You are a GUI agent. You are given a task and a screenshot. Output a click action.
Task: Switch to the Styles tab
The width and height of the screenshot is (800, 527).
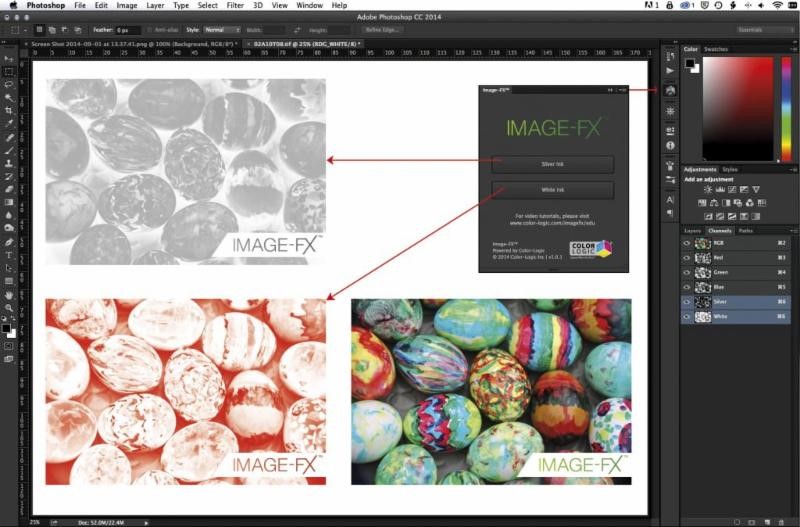(730, 169)
